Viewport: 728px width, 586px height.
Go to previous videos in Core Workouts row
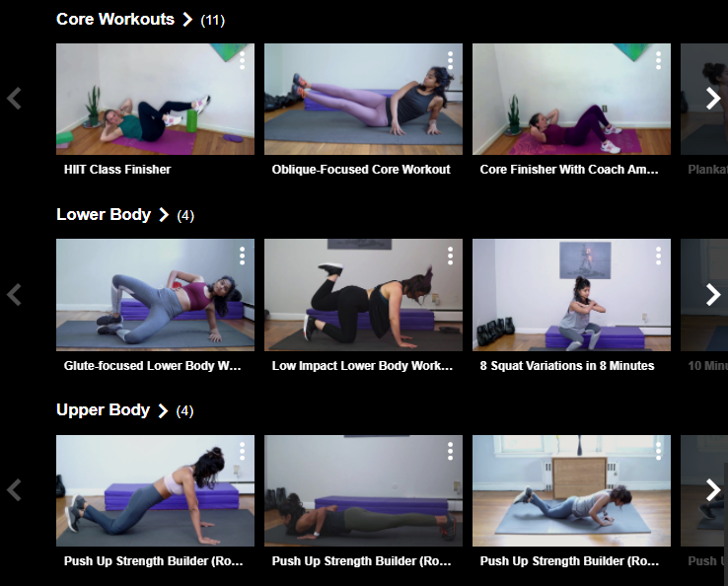[x=15, y=99]
